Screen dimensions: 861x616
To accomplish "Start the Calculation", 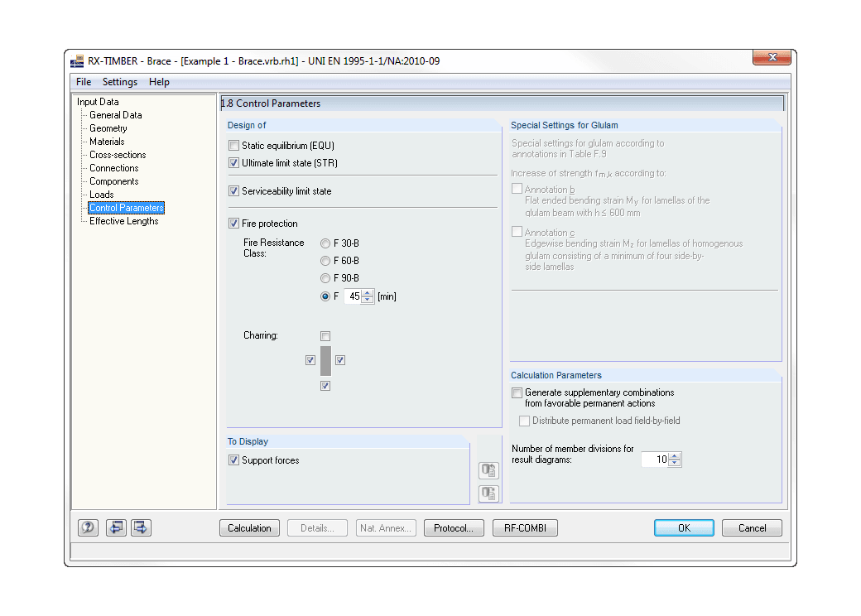I will pos(249,527).
